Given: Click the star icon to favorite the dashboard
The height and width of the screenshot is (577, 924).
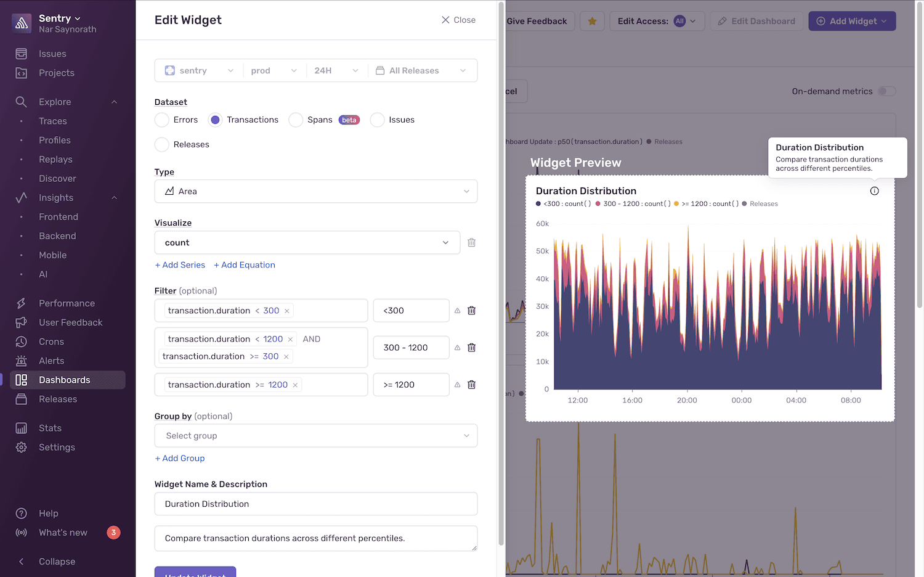Looking at the screenshot, I should pyautogui.click(x=592, y=20).
